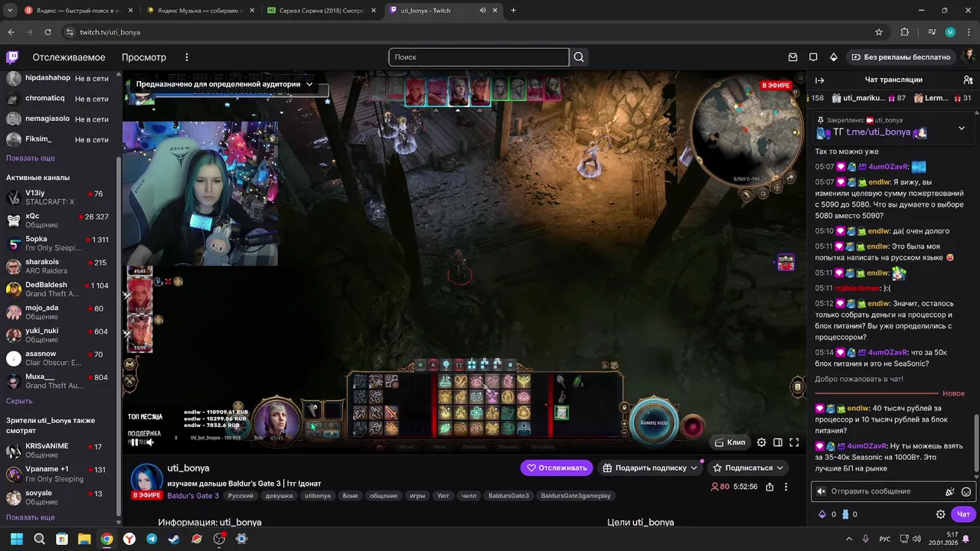Image resolution: width=980 pixels, height=551 pixels.
Task: Switch to theatre mode in player
Action: pyautogui.click(x=778, y=442)
